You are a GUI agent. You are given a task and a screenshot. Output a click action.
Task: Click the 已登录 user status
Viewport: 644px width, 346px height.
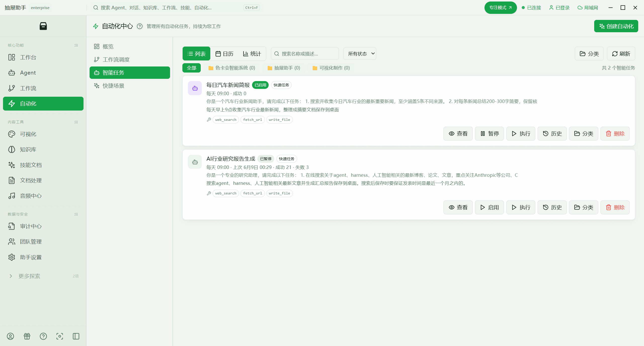point(559,8)
